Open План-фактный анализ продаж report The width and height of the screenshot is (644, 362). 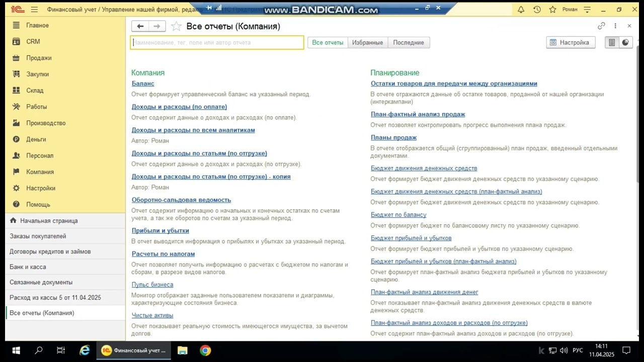coord(418,114)
